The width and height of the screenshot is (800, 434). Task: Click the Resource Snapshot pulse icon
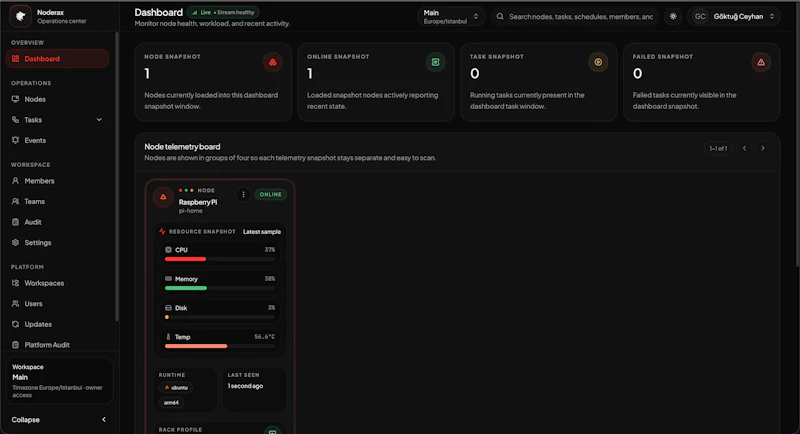(162, 232)
